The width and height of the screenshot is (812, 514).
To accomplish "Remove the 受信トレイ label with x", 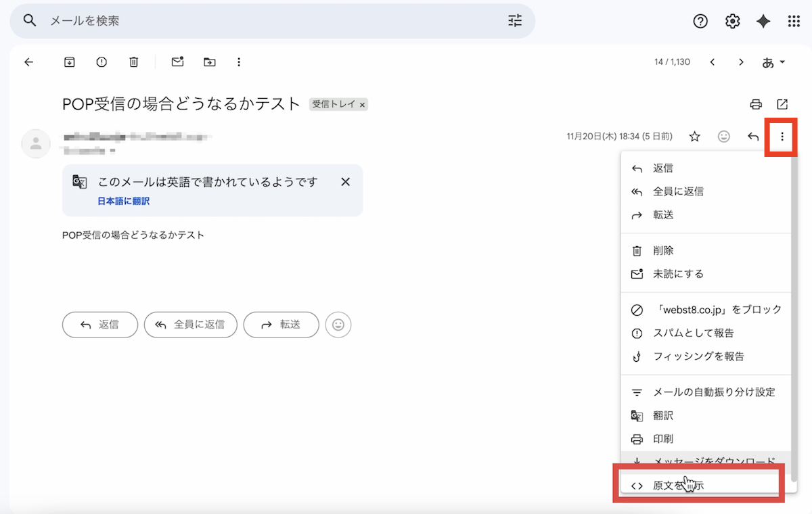I will pyautogui.click(x=363, y=105).
